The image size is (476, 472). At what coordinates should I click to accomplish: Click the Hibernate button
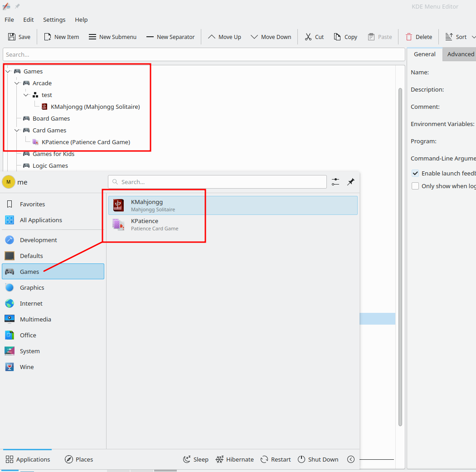234,459
